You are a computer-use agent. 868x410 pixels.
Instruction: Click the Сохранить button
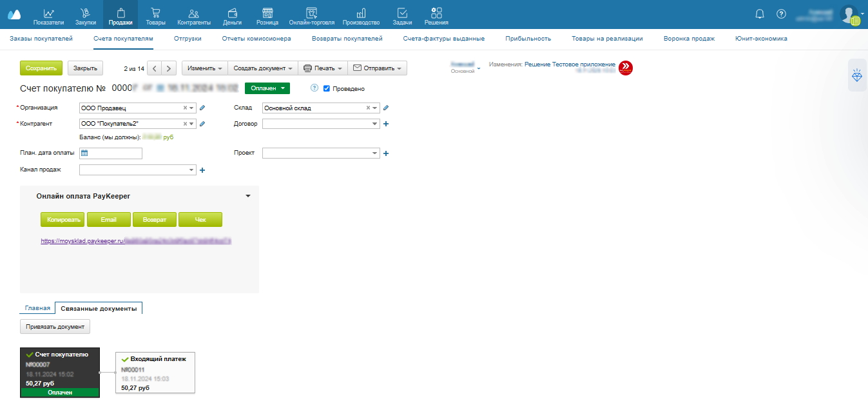pos(41,68)
